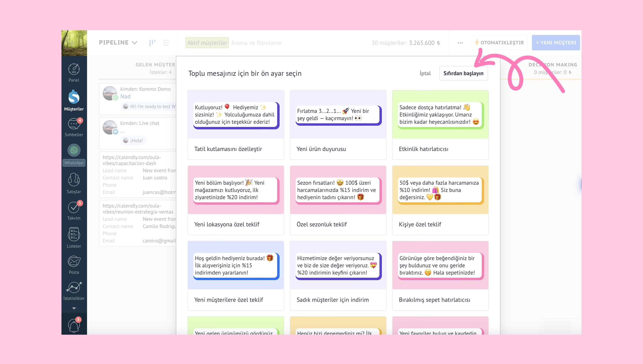Screen dimensions: 643x364
Task: Expand more sidebar items arrow
Action: (74, 308)
